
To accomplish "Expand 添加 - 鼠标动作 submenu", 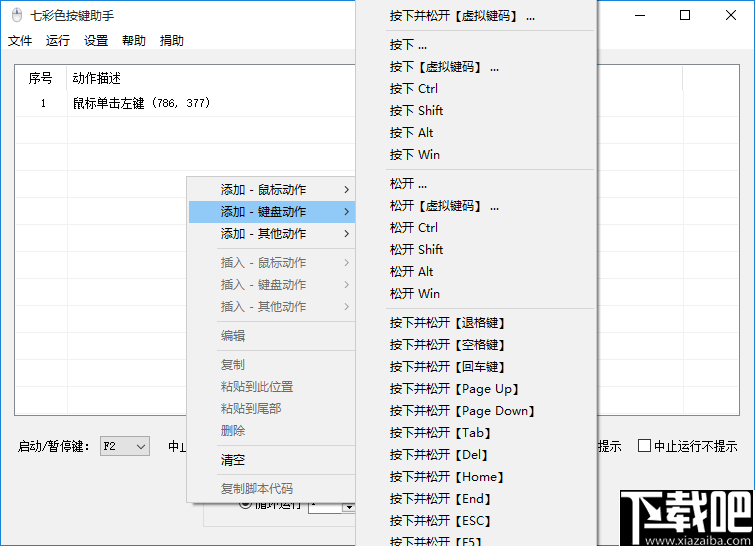I will [x=272, y=190].
